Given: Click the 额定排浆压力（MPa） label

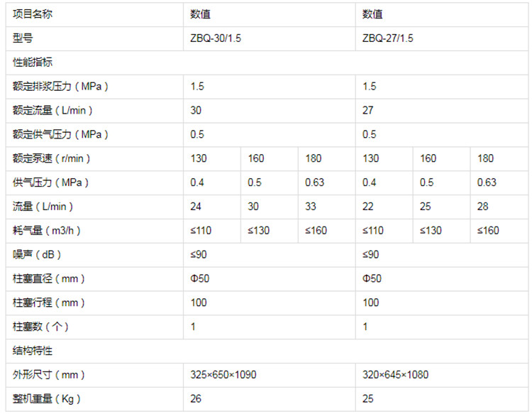Looking at the screenshot, I should [x=60, y=87].
